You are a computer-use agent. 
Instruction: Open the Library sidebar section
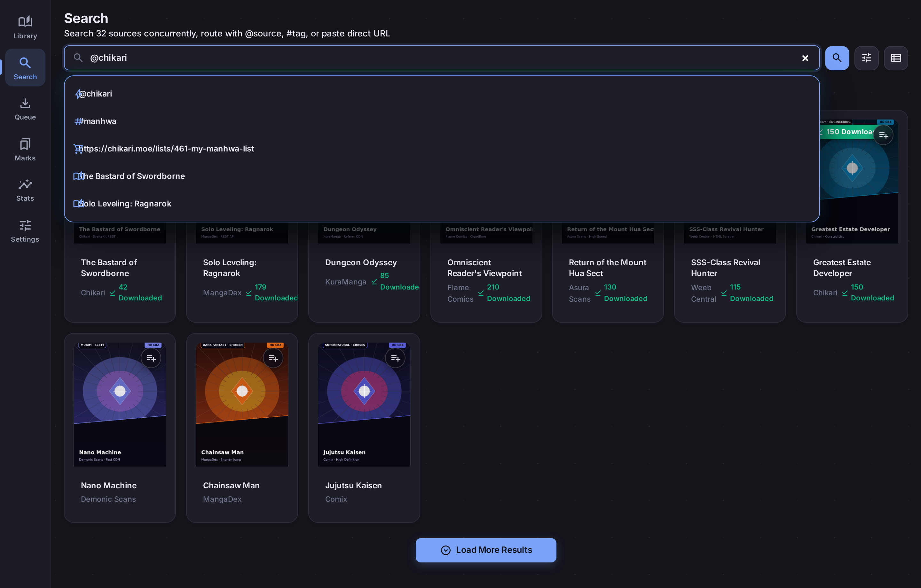(x=25, y=27)
